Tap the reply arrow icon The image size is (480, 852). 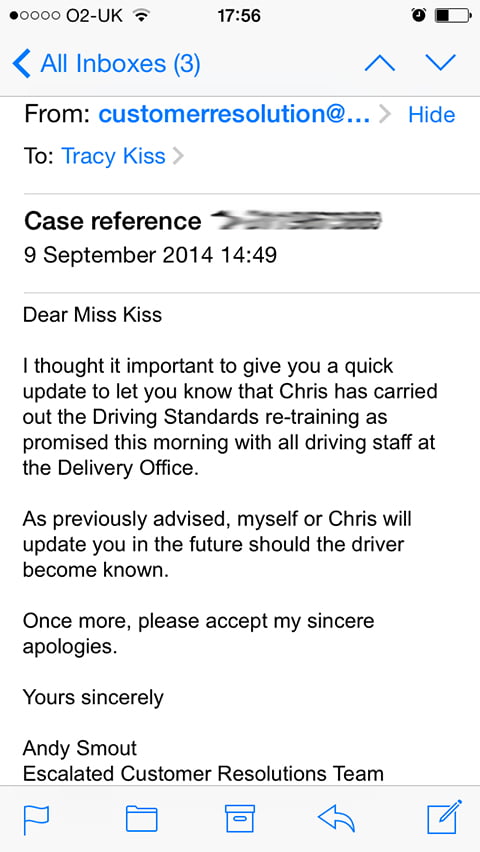coord(337,818)
